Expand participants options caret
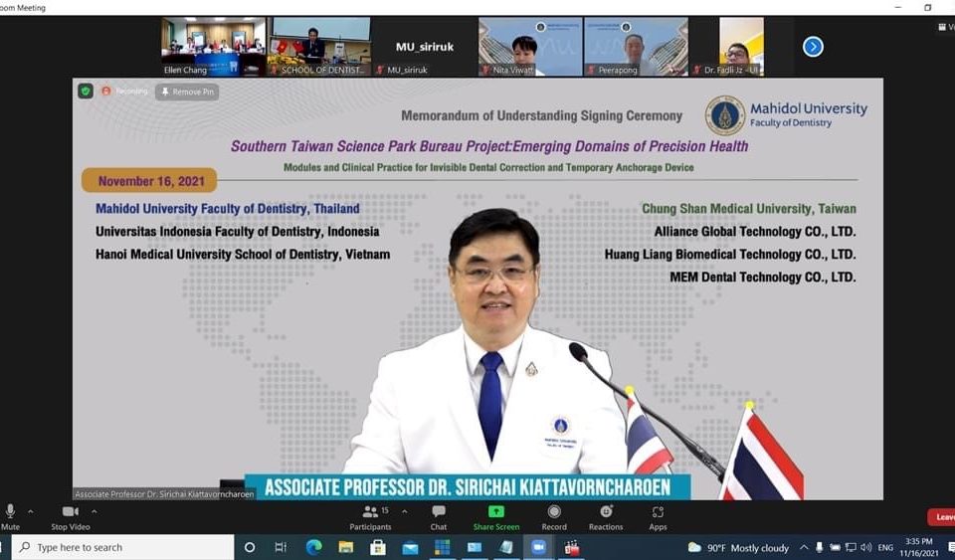 point(400,511)
